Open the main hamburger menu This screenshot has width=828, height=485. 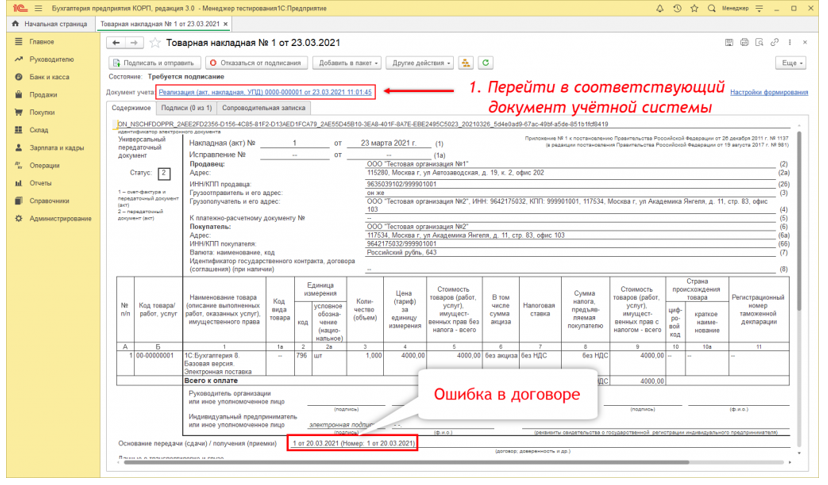[x=38, y=8]
